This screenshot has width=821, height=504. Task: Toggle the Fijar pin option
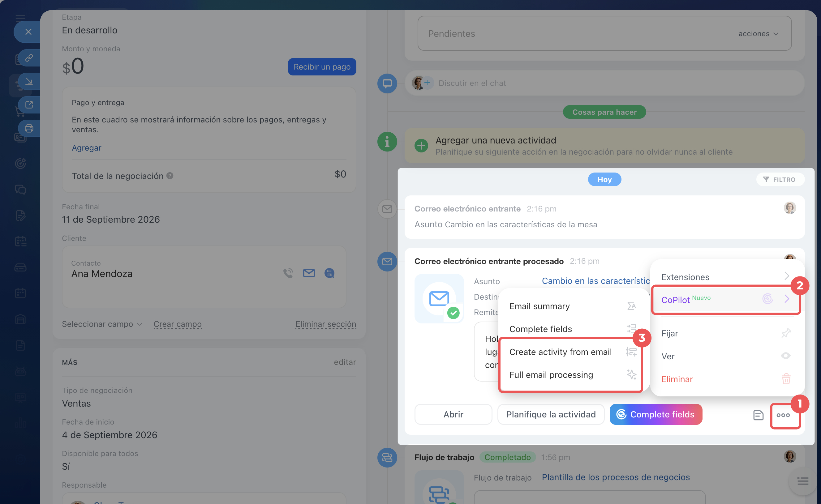coord(727,333)
